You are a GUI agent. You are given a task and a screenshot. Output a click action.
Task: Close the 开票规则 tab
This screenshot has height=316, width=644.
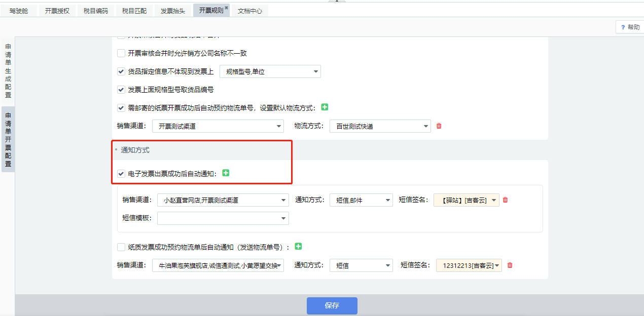point(226,8)
